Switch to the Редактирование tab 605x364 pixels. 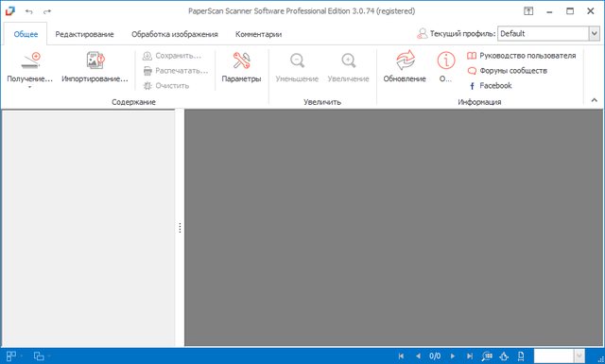coord(84,34)
